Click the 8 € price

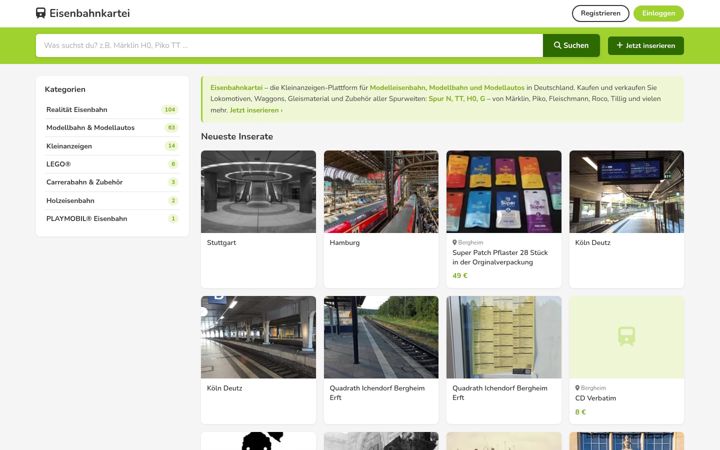point(580,412)
